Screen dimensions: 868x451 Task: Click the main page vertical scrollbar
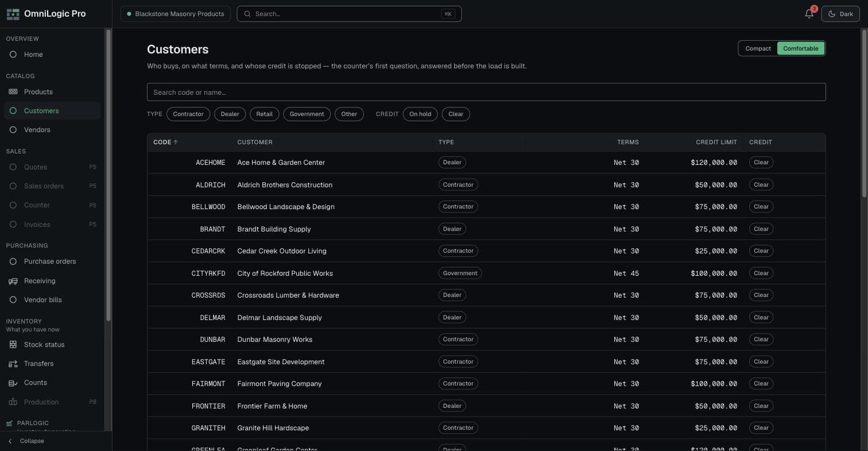864,114
